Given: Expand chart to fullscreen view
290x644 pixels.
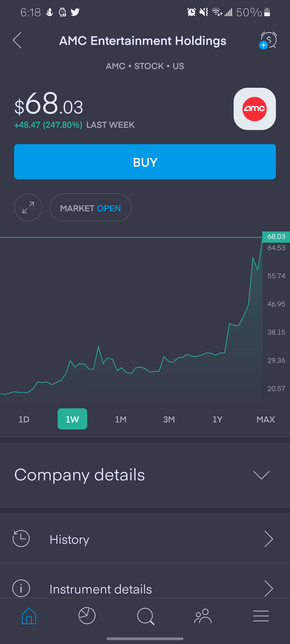Looking at the screenshot, I should click(x=28, y=207).
